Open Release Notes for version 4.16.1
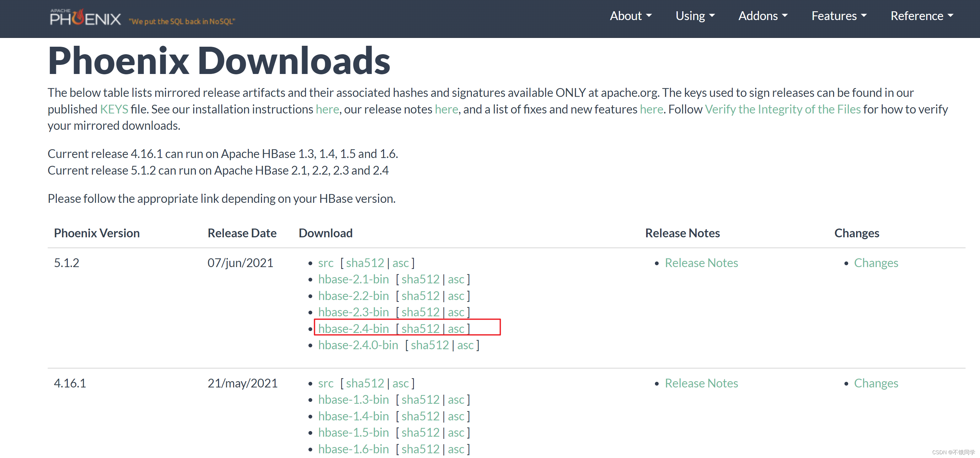Image resolution: width=980 pixels, height=458 pixels. [701, 383]
